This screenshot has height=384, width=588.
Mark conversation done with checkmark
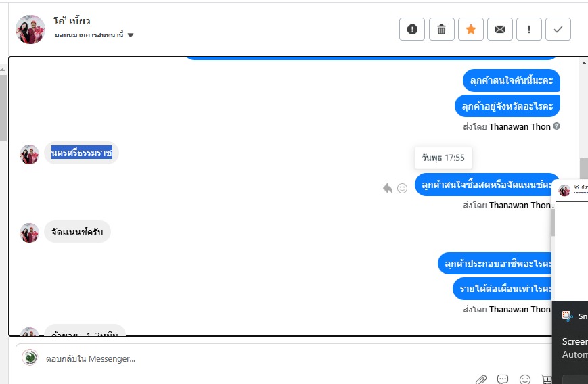558,29
